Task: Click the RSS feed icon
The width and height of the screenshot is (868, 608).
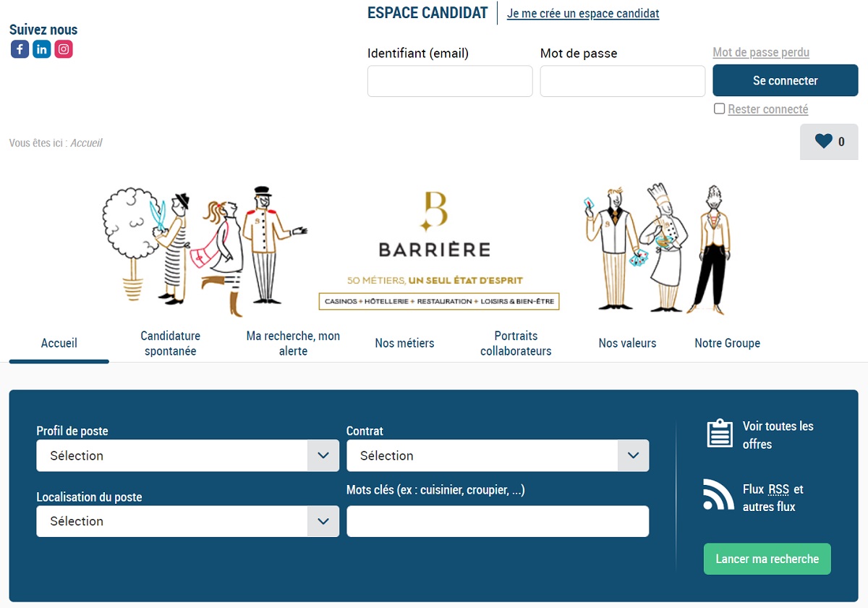Action: (718, 494)
